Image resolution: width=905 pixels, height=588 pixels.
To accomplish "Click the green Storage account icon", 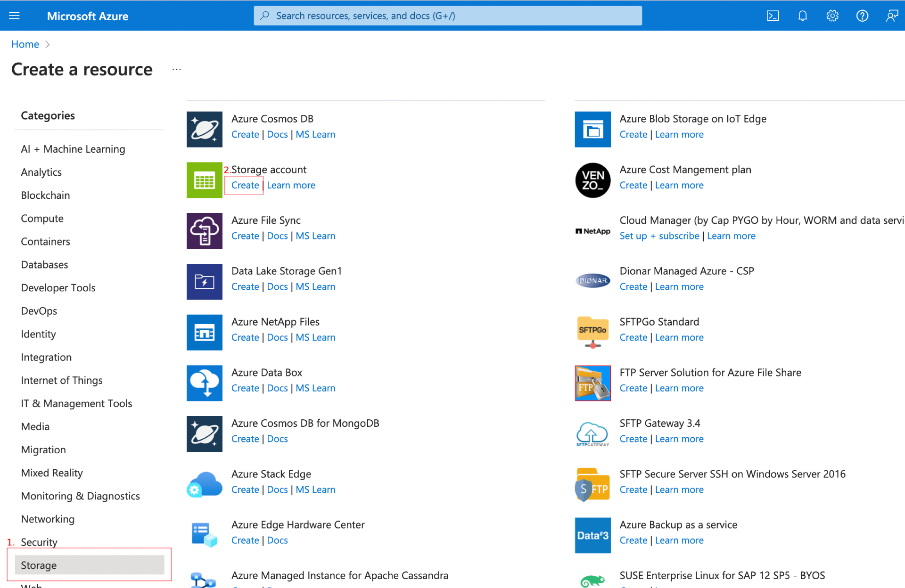I will coord(204,180).
